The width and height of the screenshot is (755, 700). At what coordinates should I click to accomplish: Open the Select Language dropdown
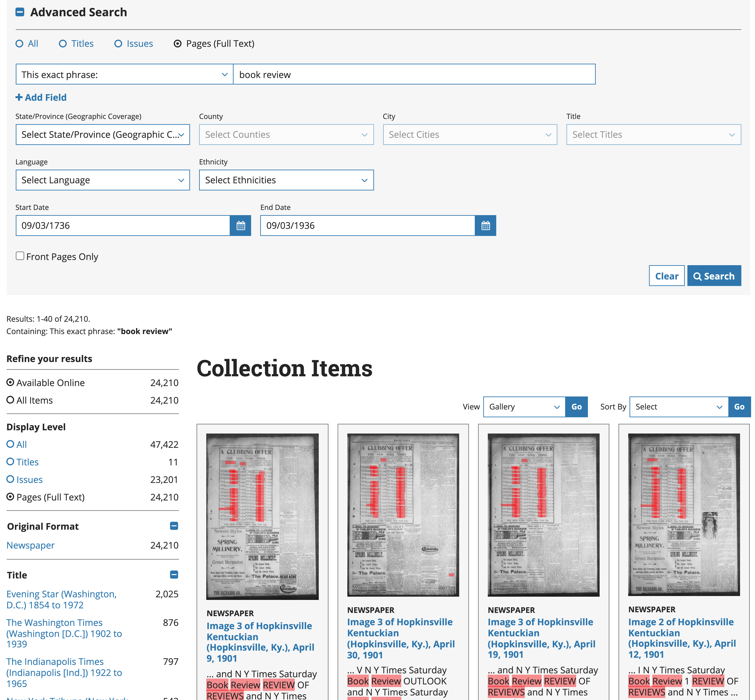(102, 180)
